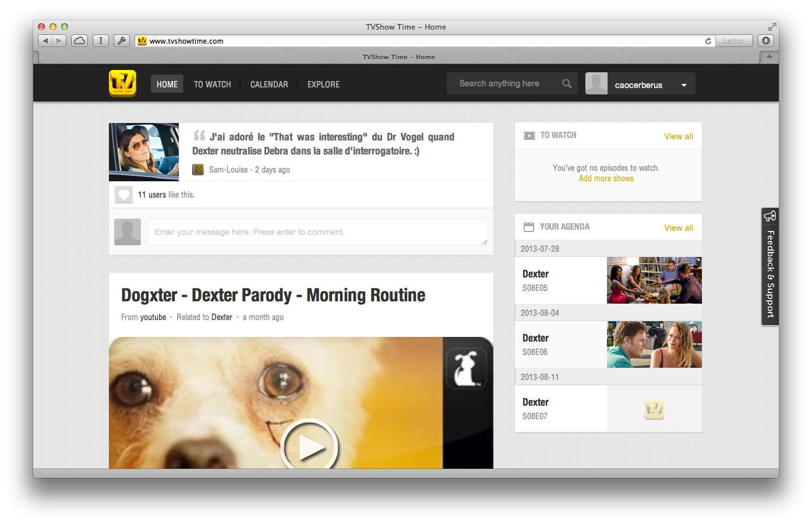Click the search magnifier icon

pos(566,83)
